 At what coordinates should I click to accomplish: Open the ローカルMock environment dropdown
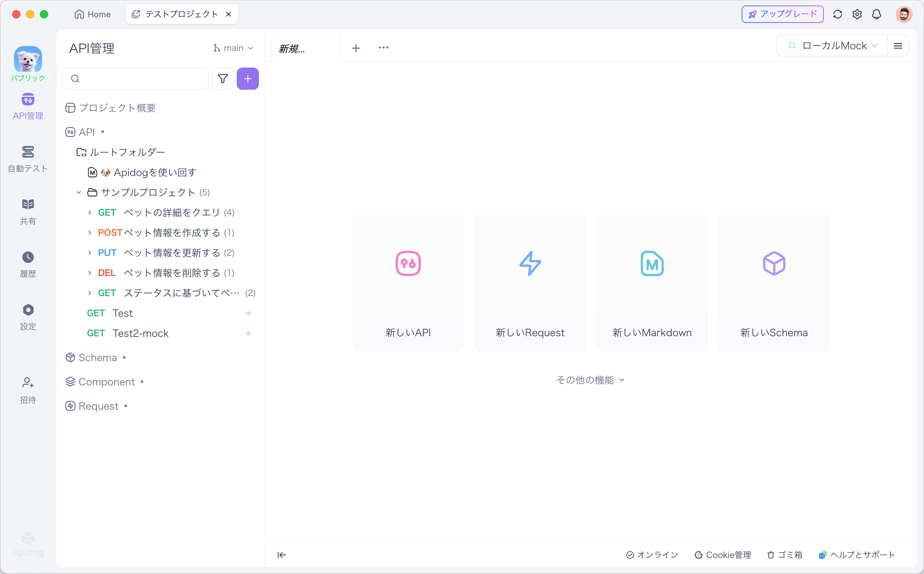pyautogui.click(x=833, y=46)
